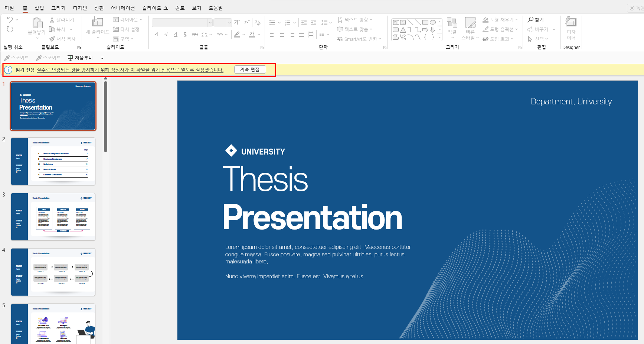Expand the shapes gallery More arrow
This screenshot has width=644, height=344.
pyautogui.click(x=440, y=37)
